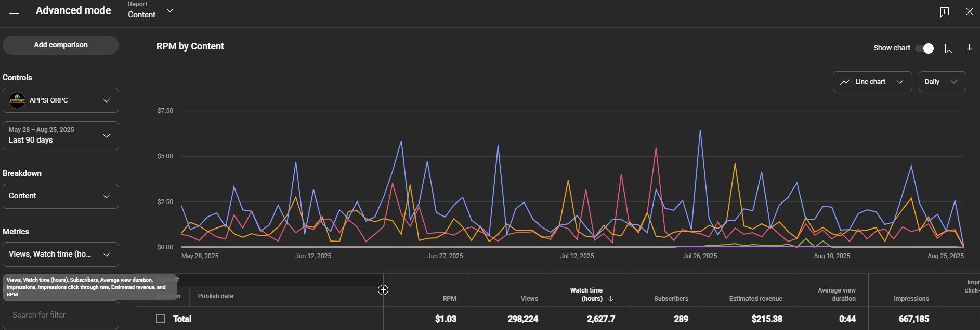Expand the Metrics dropdown
This screenshot has width=980, height=330.
click(61, 255)
